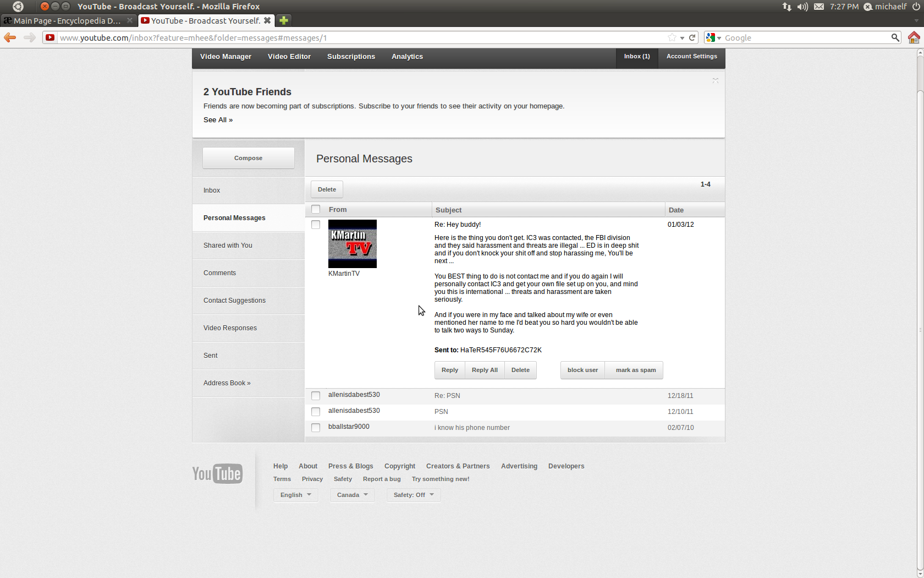Click KMartinTV's channel avatar thumbnail
The width and height of the screenshot is (924, 578).
[x=352, y=244]
